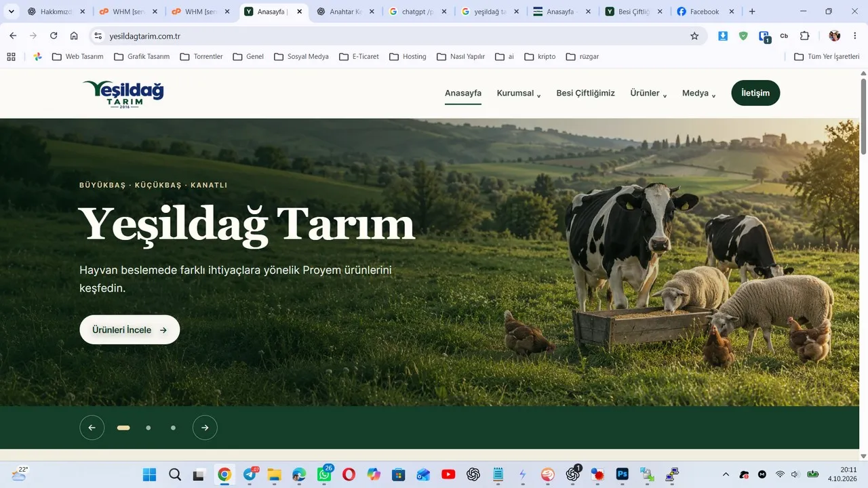The image size is (868, 488).
Task: Show the next hero slide arrow
Action: coord(205,428)
